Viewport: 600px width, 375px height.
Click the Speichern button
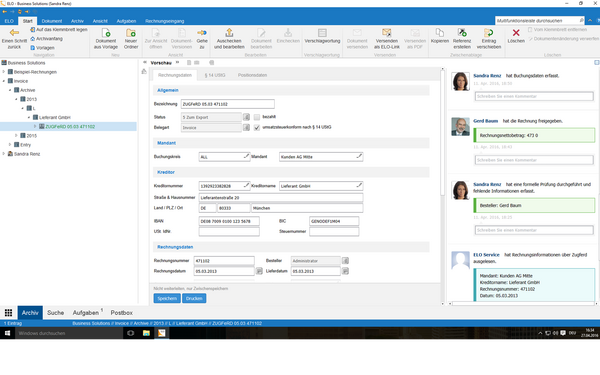pyautogui.click(x=167, y=298)
